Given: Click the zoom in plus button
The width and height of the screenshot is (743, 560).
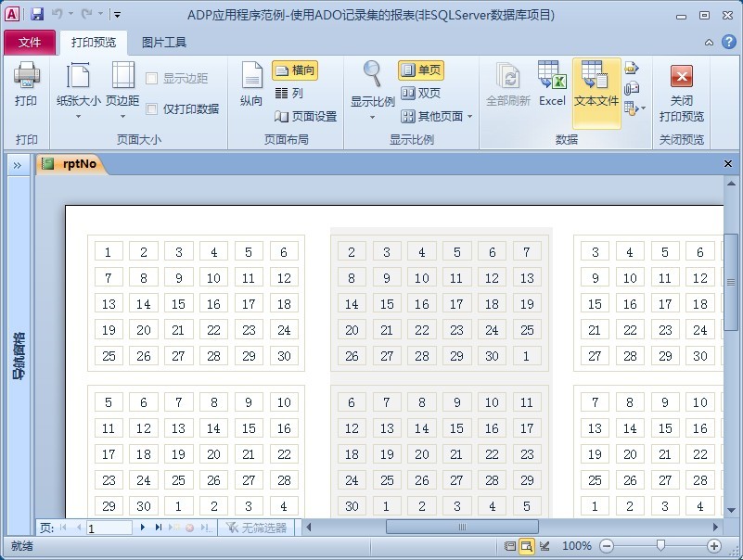Looking at the screenshot, I should (713, 546).
